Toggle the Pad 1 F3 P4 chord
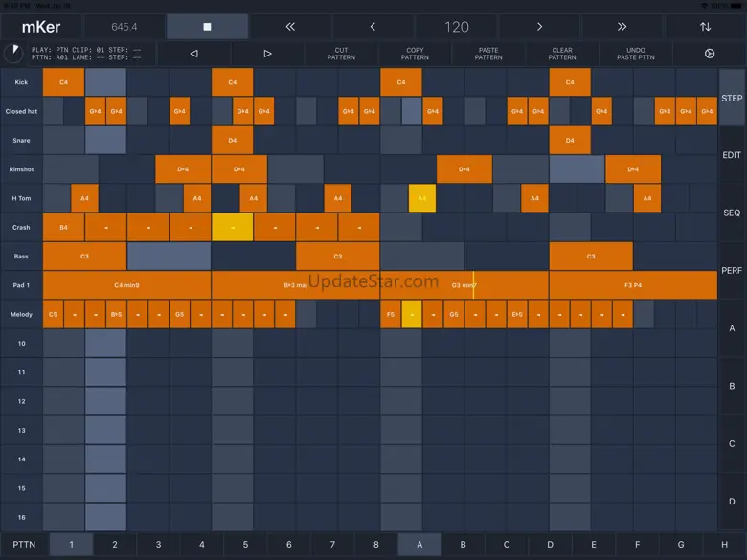The width and height of the screenshot is (747, 560). (x=633, y=285)
